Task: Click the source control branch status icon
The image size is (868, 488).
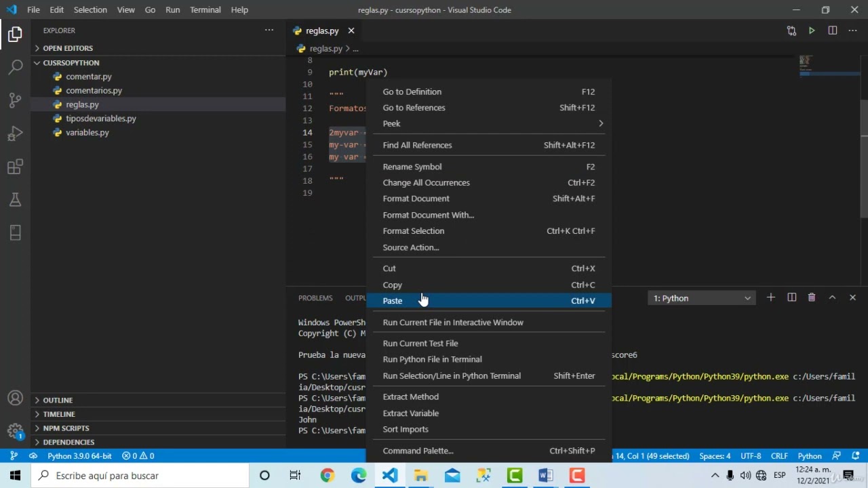Action: (x=15, y=456)
